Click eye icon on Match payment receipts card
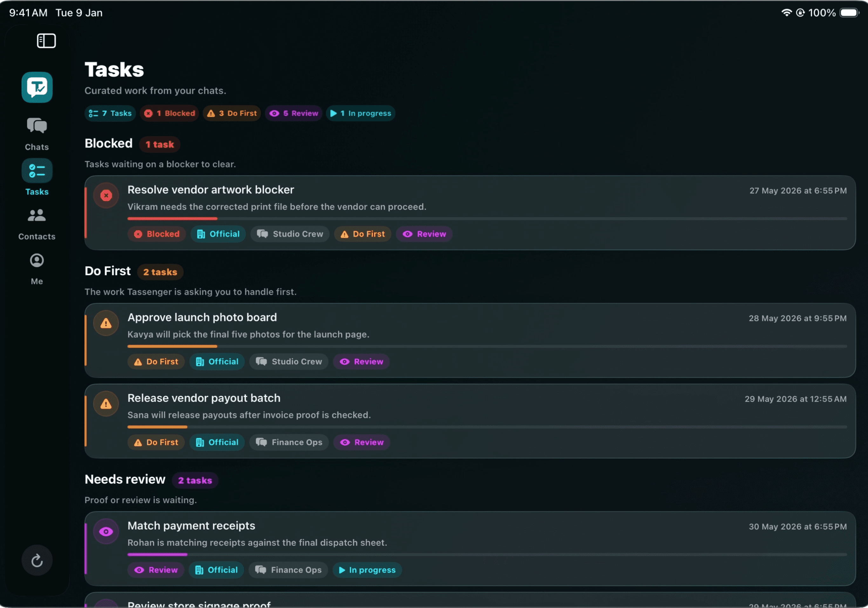The image size is (868, 608). pos(106,532)
